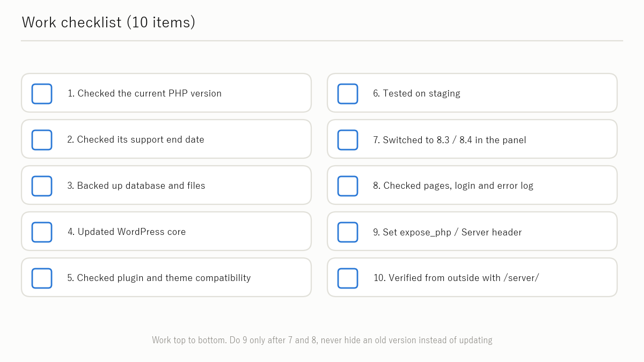Screen dimensions: 644x362
Task: Mark 'Checked pages, login and error log' complete
Action: click(348, 186)
